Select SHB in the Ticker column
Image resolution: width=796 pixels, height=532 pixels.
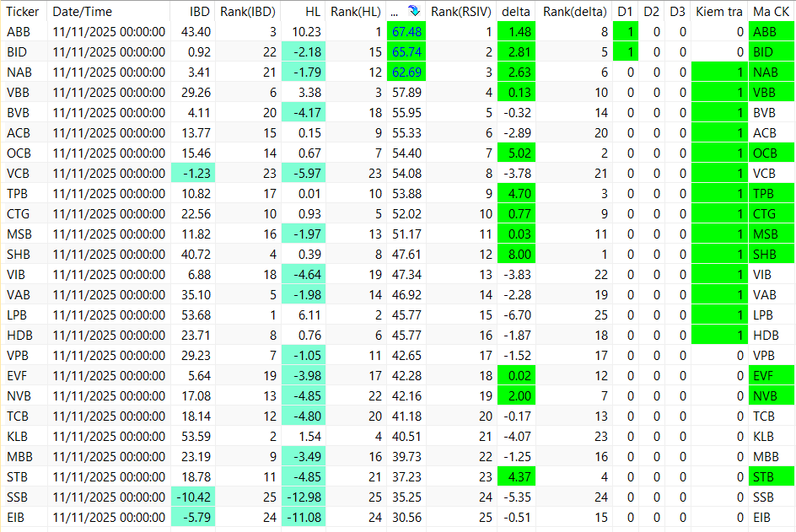19,255
